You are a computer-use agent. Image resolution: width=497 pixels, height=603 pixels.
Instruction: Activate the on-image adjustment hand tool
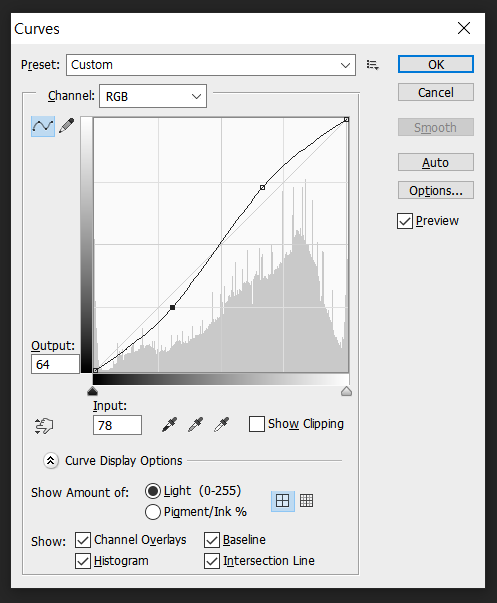click(44, 426)
